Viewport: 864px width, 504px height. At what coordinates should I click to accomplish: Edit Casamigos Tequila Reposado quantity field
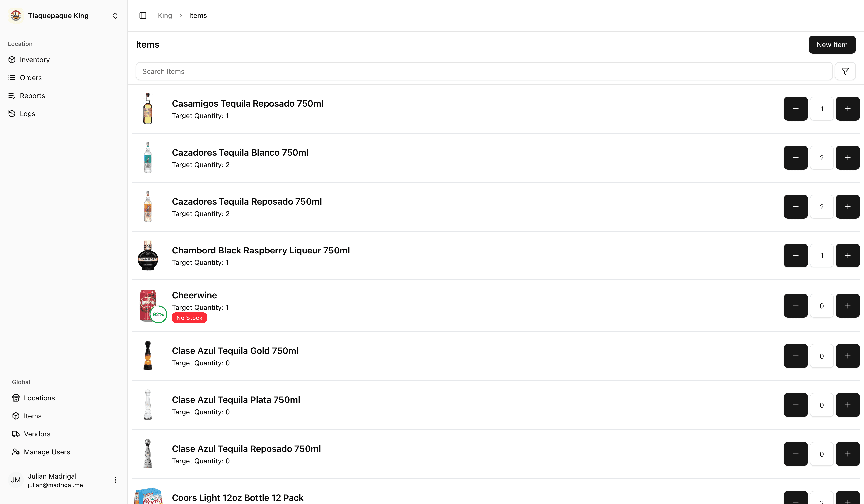[x=822, y=109]
